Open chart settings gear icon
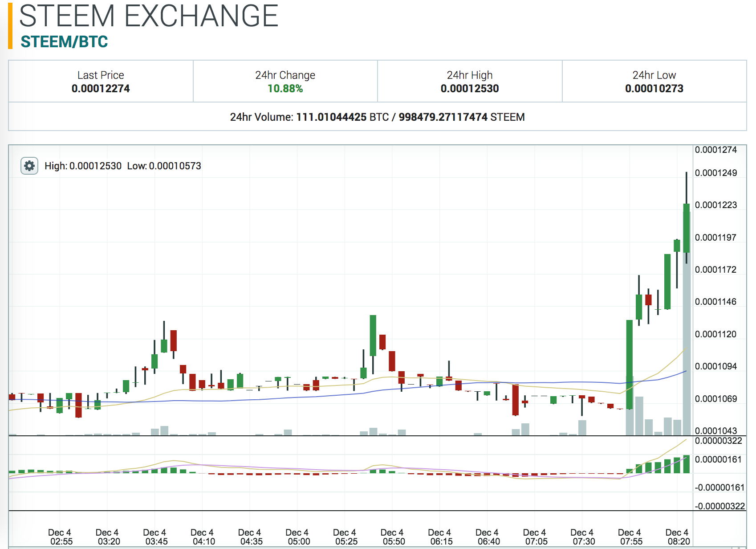This screenshot has height=549, width=756. point(29,166)
